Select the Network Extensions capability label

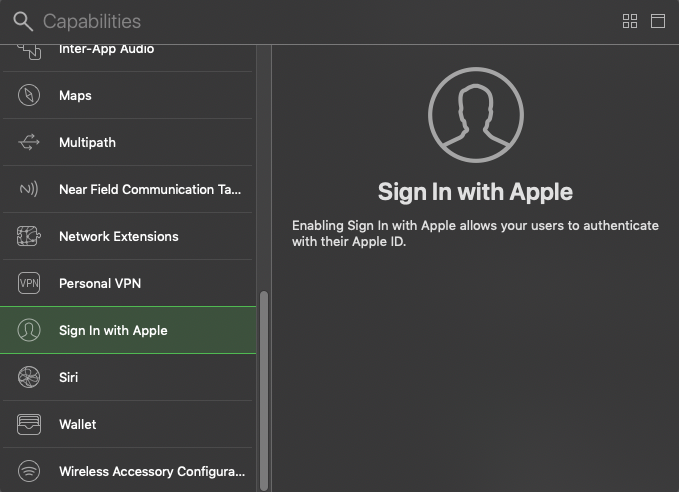[118, 237]
